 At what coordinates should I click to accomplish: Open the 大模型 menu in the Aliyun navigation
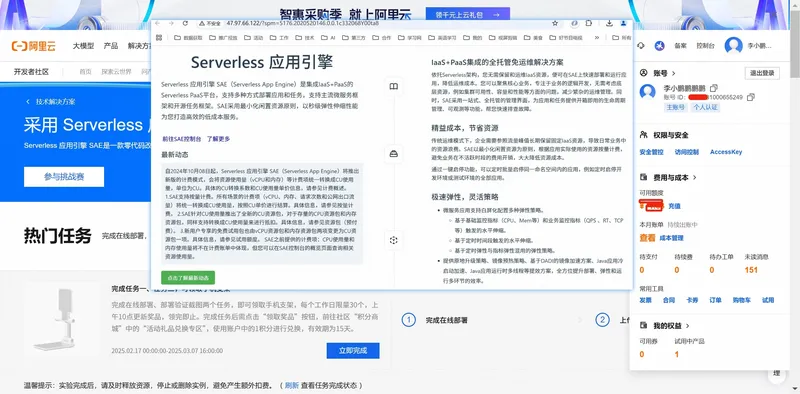coord(83,46)
